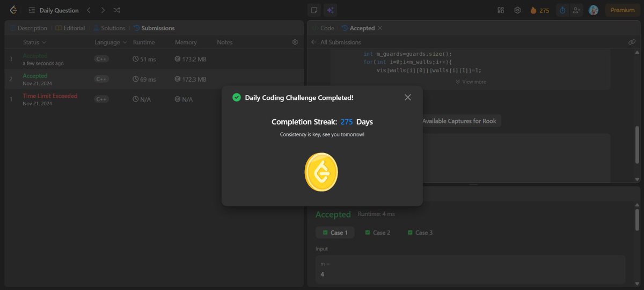Click the C++ tag in row 3

tap(101, 59)
